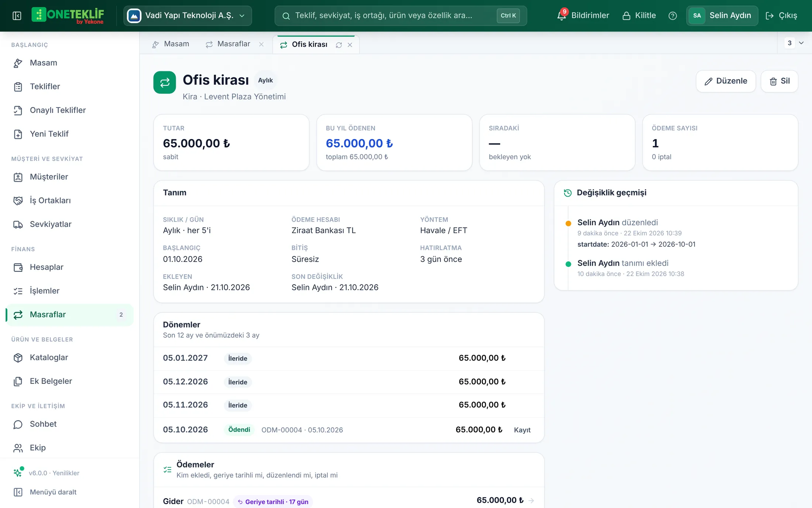
Task: Lock the screen with Kilitle
Action: tap(639, 16)
